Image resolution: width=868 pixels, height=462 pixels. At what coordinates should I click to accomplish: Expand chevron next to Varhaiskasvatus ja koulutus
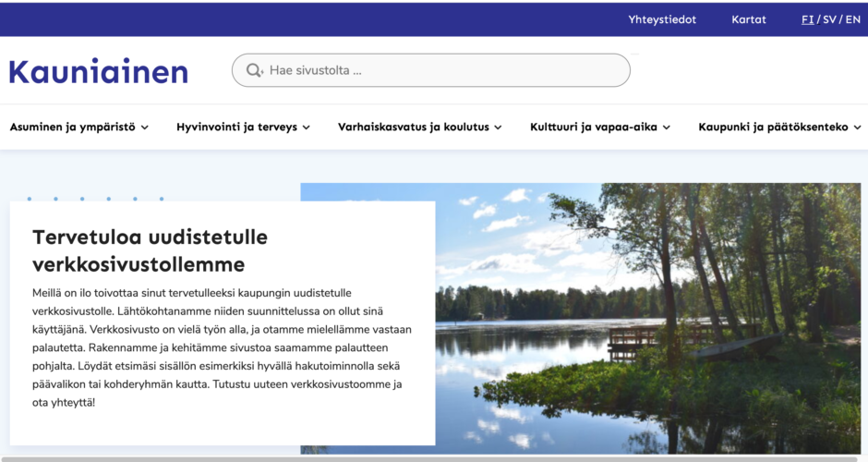499,128
